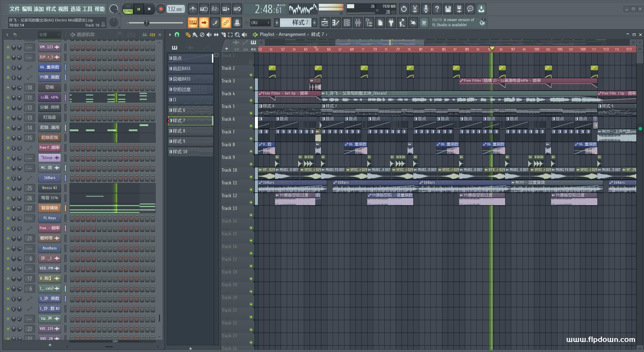Open the piano roll view icon
Image resolution: width=644 pixels, height=352 pixels.
(x=336, y=23)
